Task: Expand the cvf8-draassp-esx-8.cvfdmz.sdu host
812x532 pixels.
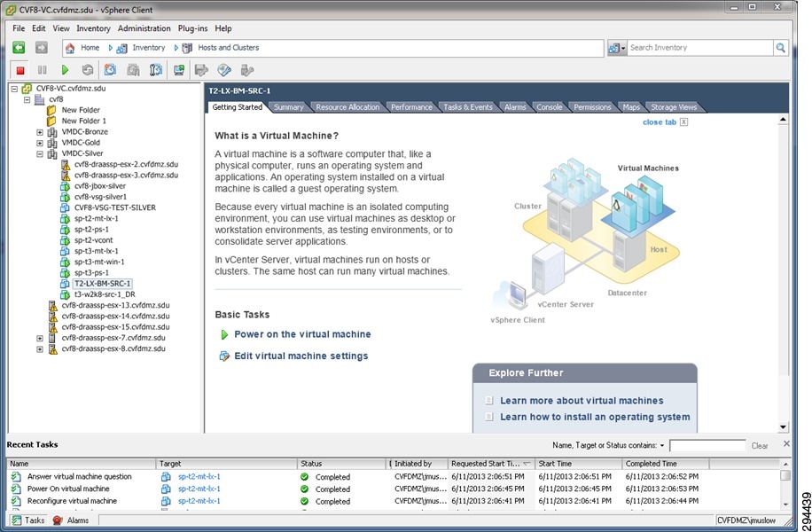Action: point(40,349)
